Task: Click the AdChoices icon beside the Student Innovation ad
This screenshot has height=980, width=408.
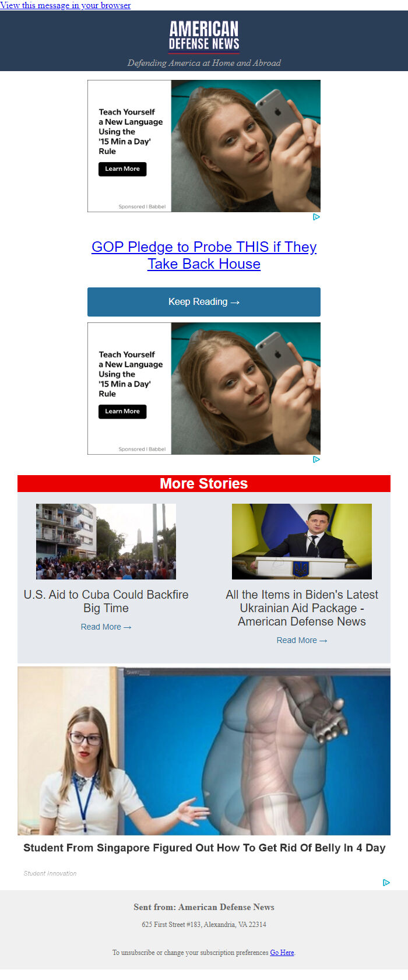Action: 386,883
